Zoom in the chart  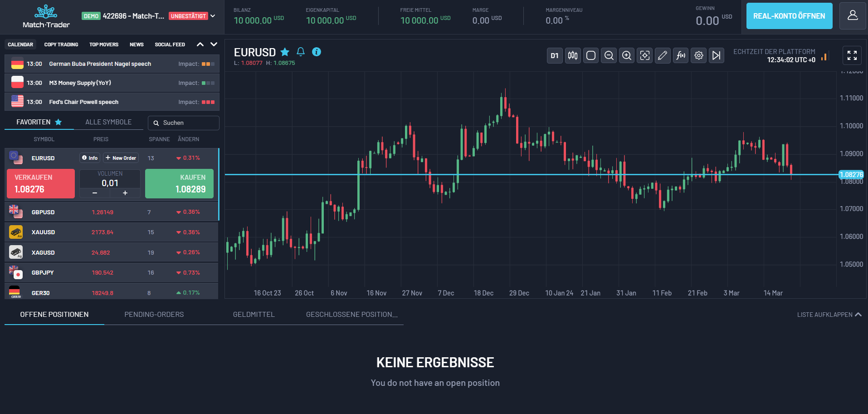coord(627,55)
